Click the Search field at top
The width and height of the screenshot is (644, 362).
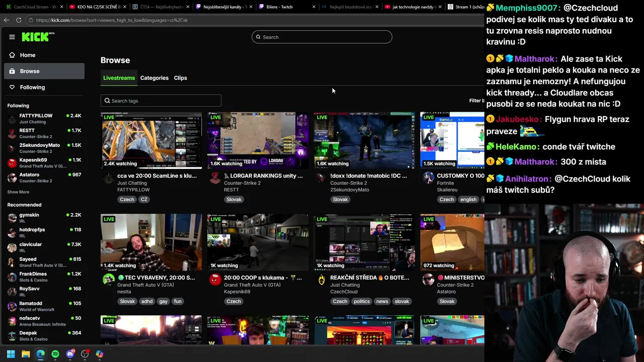322,37
